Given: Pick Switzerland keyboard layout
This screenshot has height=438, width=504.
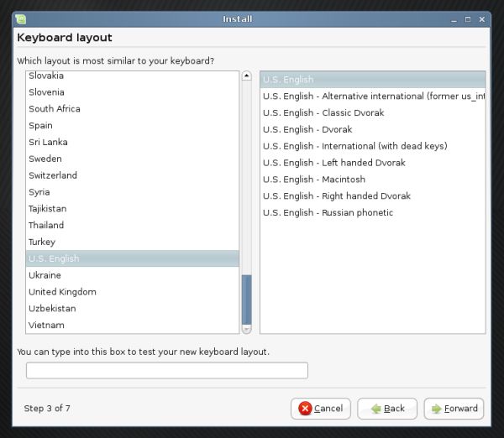Looking at the screenshot, I should [132, 175].
